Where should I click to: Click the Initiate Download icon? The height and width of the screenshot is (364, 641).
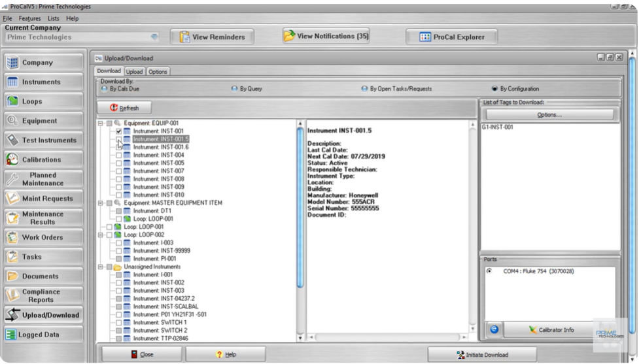tap(460, 355)
